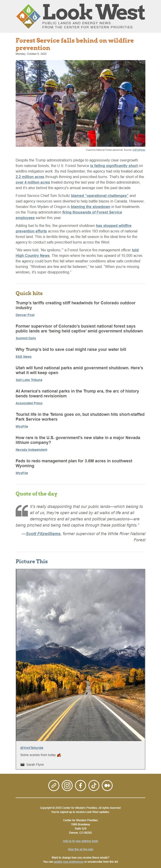Open the TikTok icon in footer
Image resolution: width=161 pixels, height=868 pixels.
[94, 786]
